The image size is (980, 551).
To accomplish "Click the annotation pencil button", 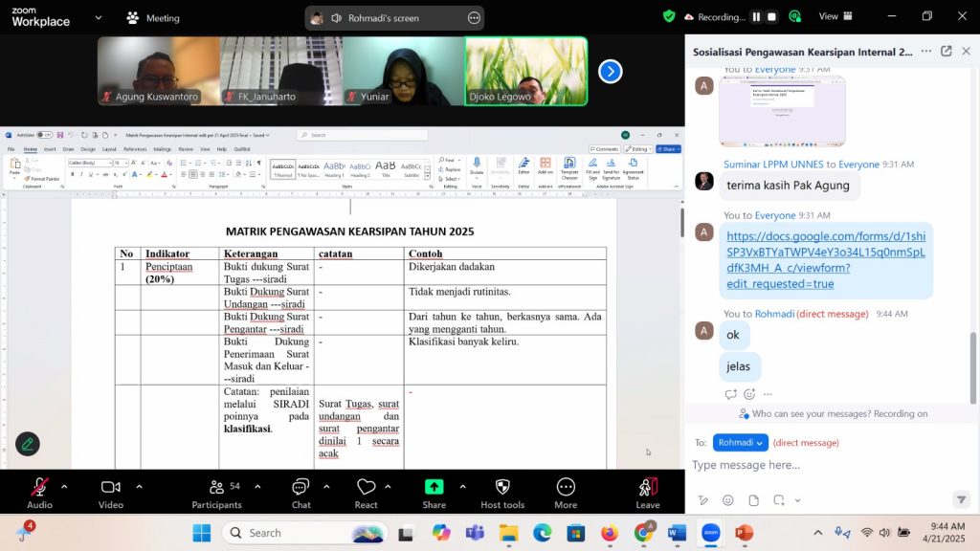I will tap(28, 444).
